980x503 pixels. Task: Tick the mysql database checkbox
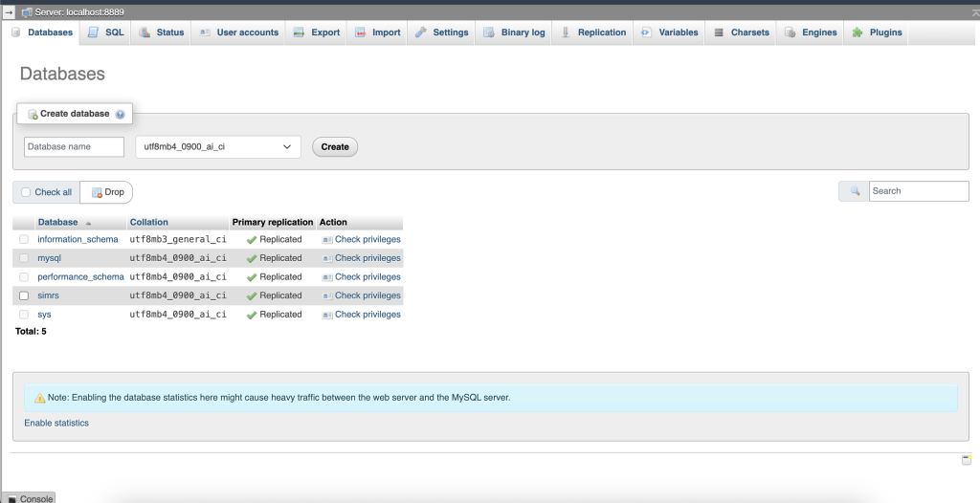[x=24, y=258]
